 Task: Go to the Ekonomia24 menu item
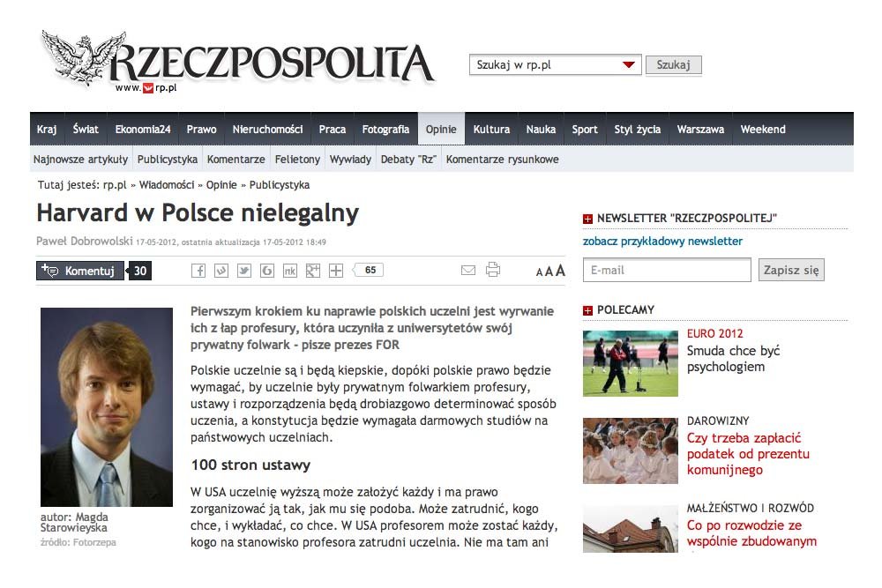tap(142, 130)
